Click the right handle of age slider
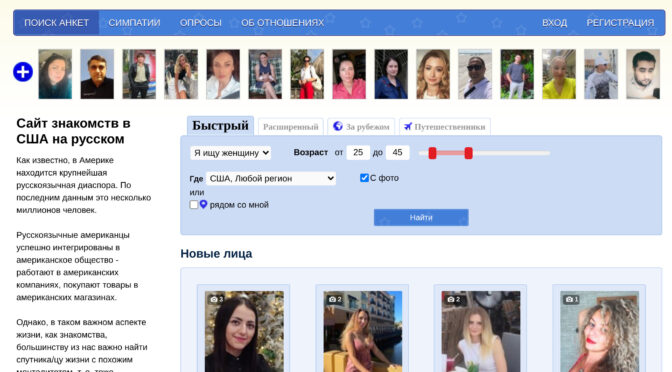Image resolution: width=672 pixels, height=372 pixels. click(x=468, y=153)
